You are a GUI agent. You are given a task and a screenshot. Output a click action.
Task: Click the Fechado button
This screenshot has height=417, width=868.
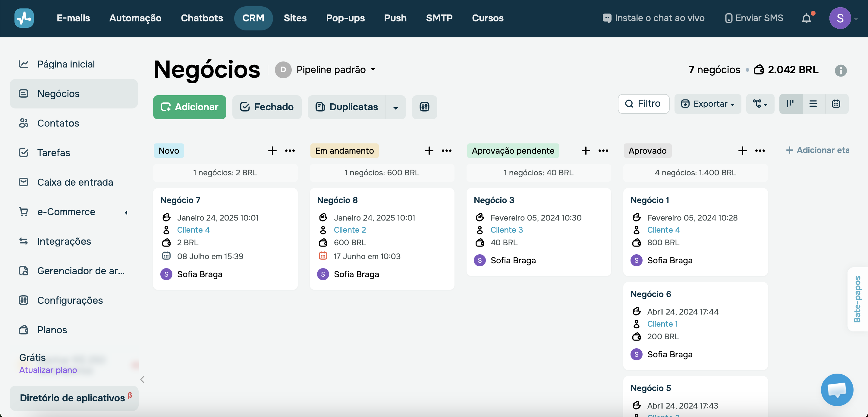click(x=267, y=107)
